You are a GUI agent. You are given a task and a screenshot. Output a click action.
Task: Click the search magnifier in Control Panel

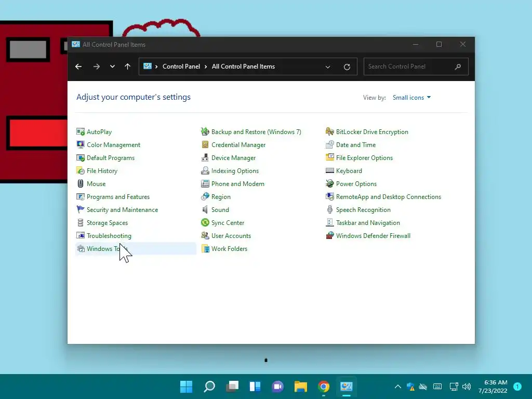click(x=458, y=66)
